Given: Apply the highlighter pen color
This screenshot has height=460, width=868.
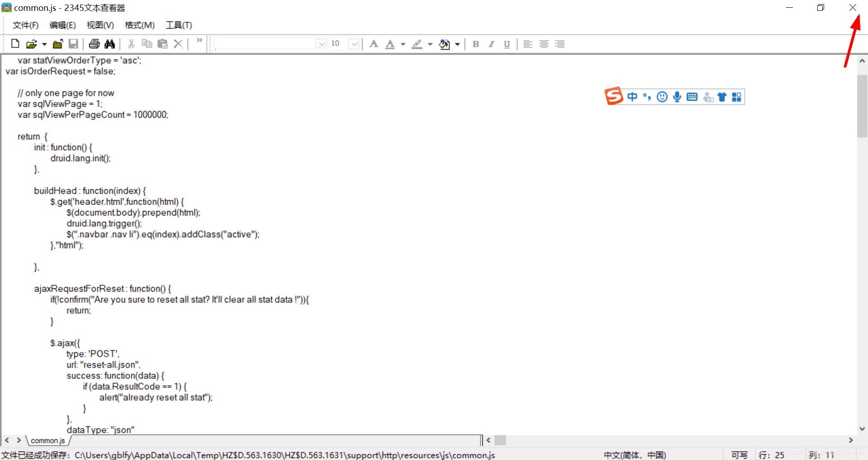Looking at the screenshot, I should [417, 44].
